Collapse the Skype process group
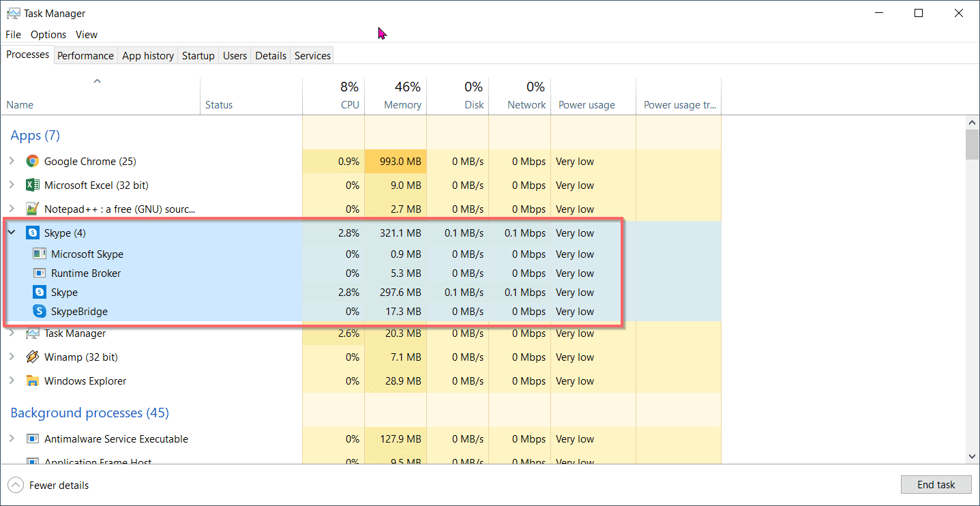This screenshot has height=506, width=980. 12,233
